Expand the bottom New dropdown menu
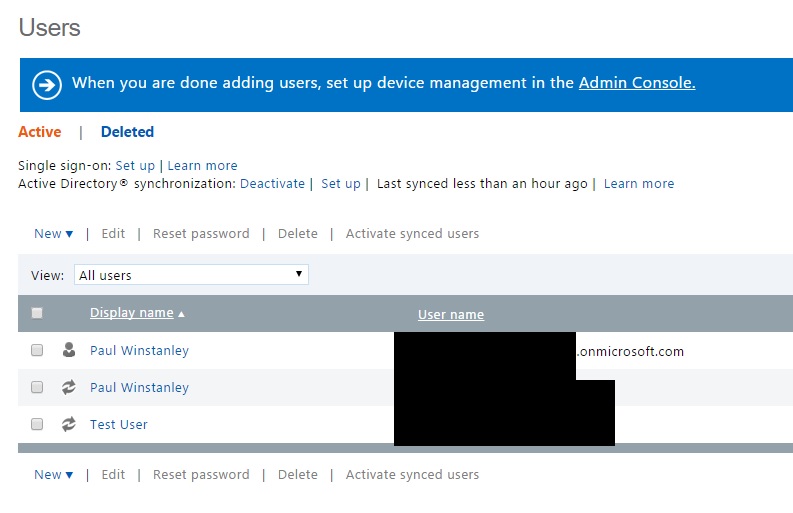 [x=53, y=475]
